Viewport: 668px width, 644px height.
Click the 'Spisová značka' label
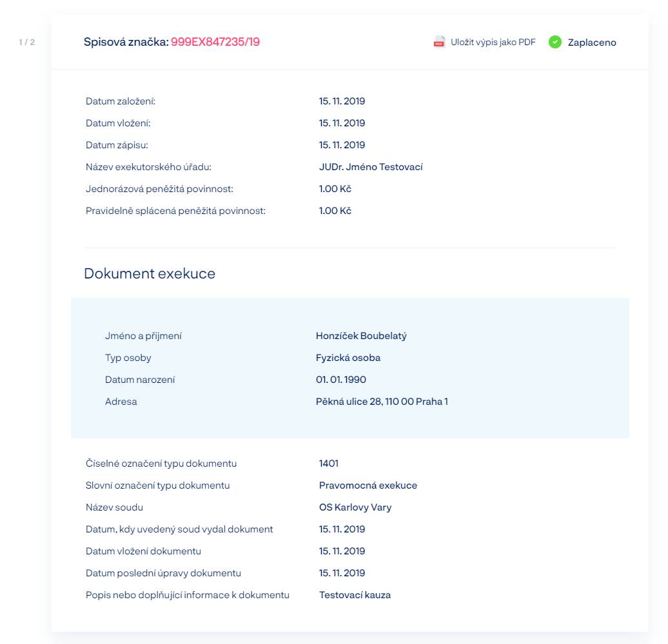[126, 43]
